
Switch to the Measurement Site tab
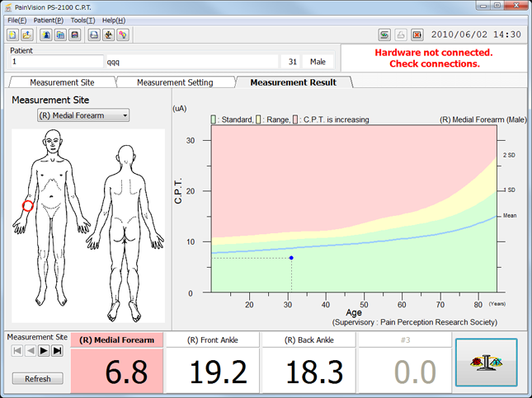point(62,82)
